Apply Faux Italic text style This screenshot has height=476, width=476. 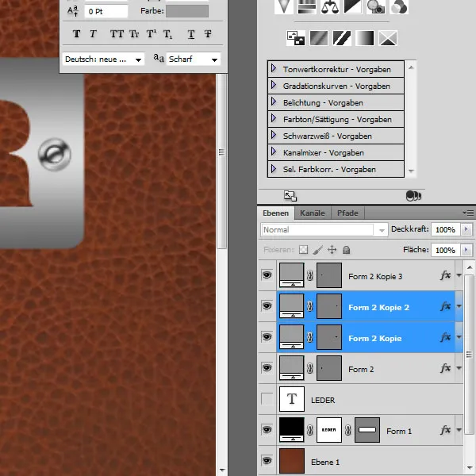[93, 33]
